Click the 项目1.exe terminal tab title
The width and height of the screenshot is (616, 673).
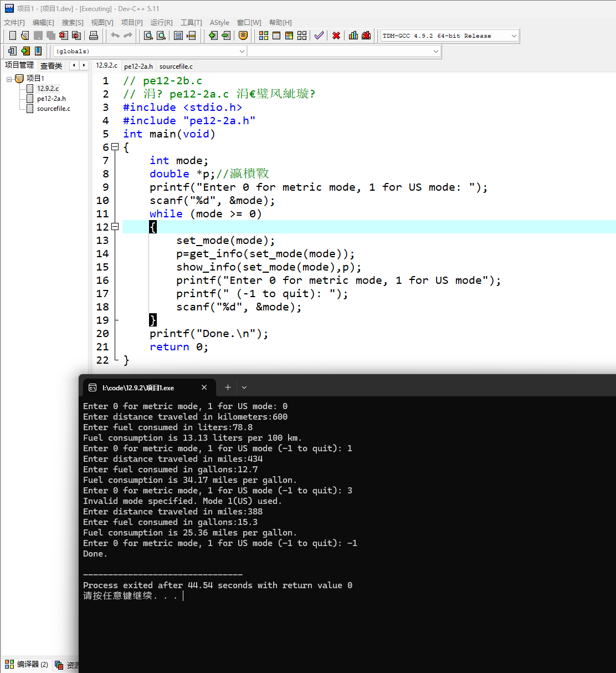(x=138, y=388)
